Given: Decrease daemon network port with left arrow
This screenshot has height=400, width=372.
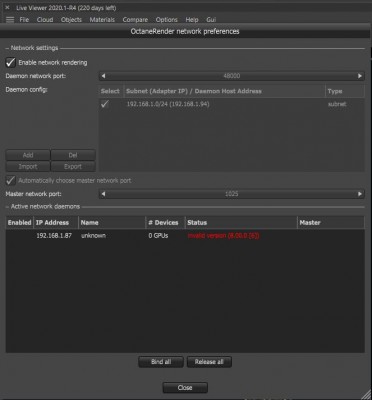Looking at the screenshot, I should [103, 76].
